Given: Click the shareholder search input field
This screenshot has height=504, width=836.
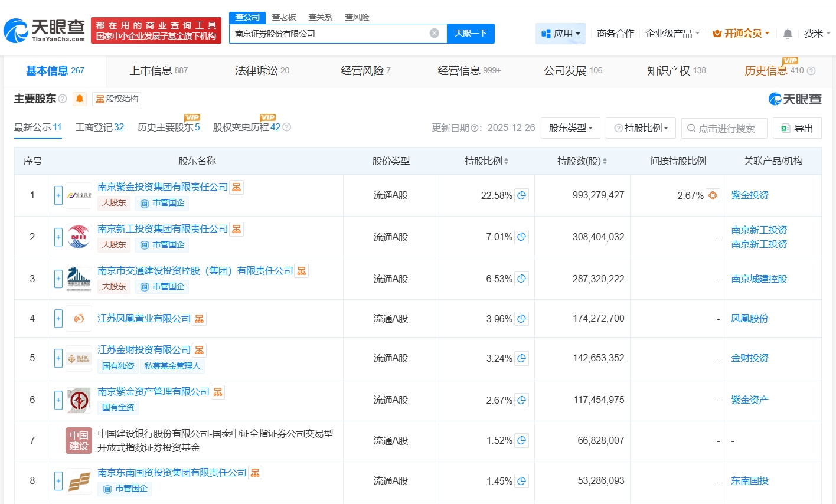Looking at the screenshot, I should point(726,128).
